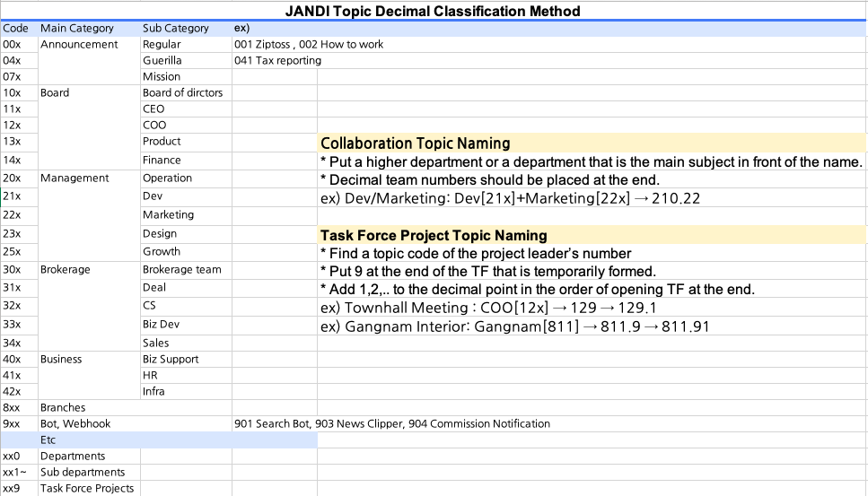Screen dimensions: 868x496
Task: Select the 'CEO' cell
Action: coord(186,109)
